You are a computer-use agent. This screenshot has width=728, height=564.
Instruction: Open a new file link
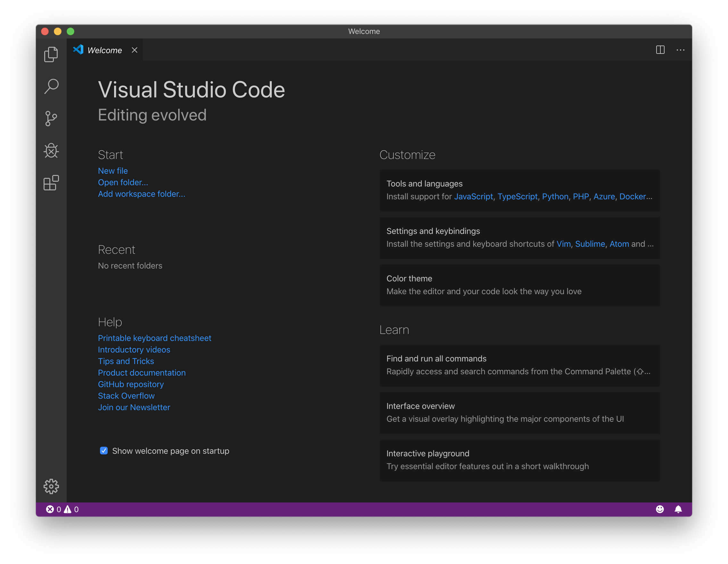point(112,170)
